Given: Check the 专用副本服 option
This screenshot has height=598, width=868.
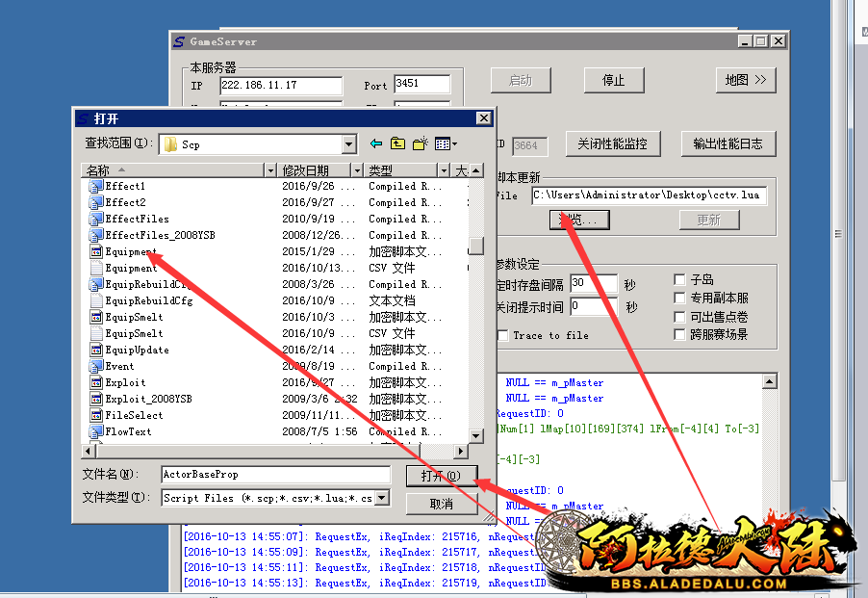Looking at the screenshot, I should coord(680,299).
